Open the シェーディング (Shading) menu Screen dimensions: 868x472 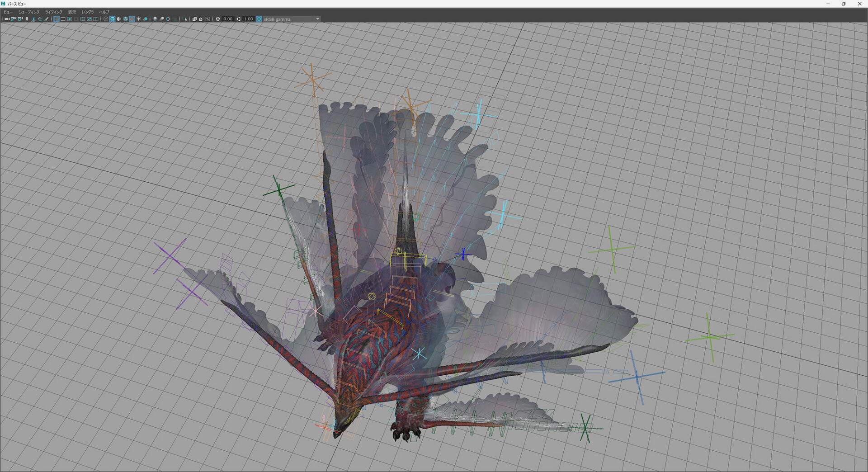(x=29, y=12)
